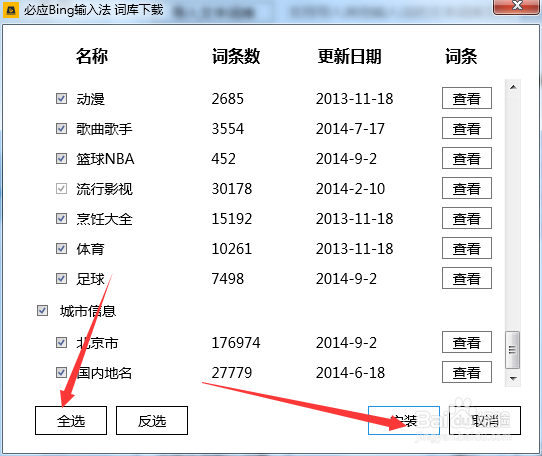Uncheck the 北京市 checkbox

pos(62,343)
